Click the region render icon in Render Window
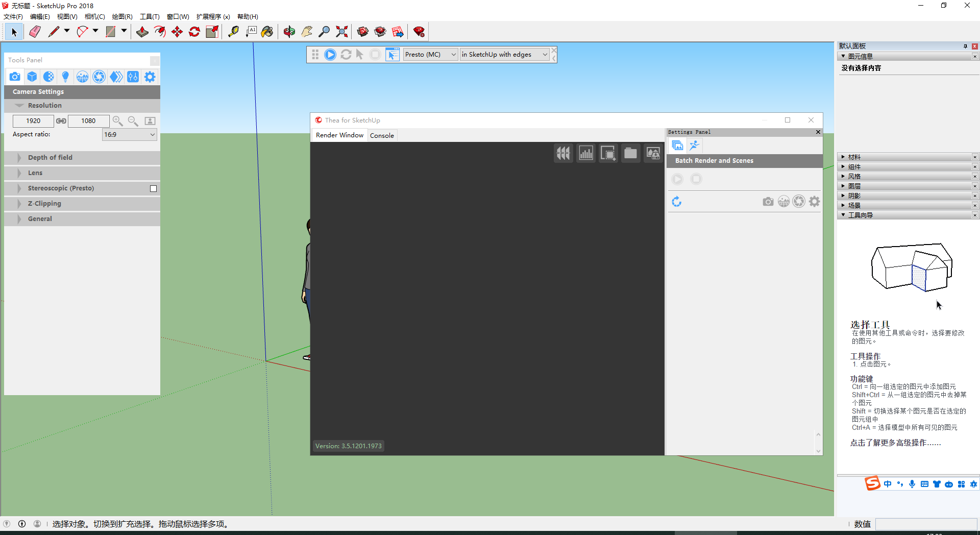The width and height of the screenshot is (980, 535). (608, 153)
